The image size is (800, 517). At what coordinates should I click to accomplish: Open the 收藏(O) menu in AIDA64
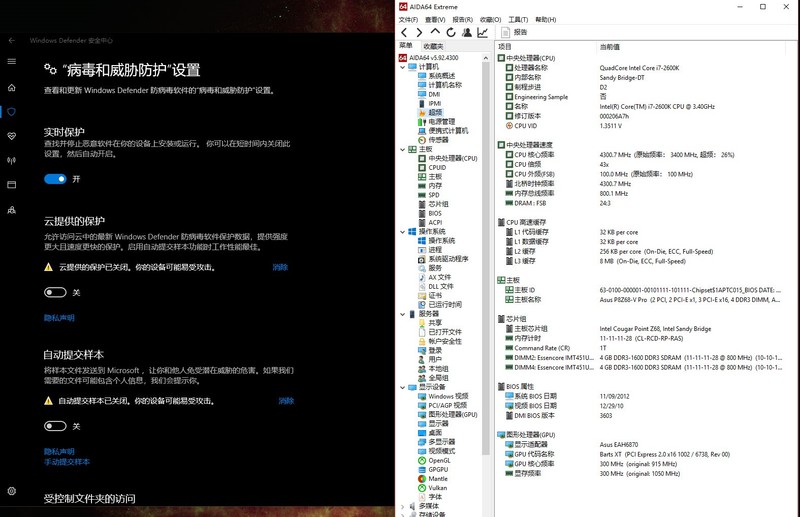point(490,19)
